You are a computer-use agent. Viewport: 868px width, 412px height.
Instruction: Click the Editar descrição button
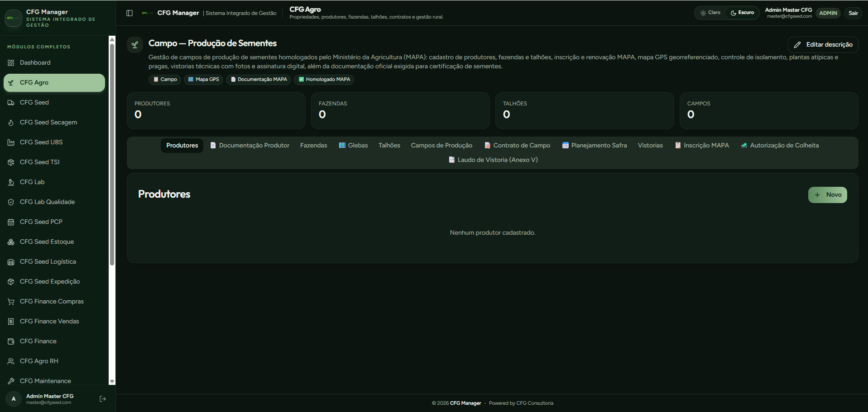tap(823, 45)
